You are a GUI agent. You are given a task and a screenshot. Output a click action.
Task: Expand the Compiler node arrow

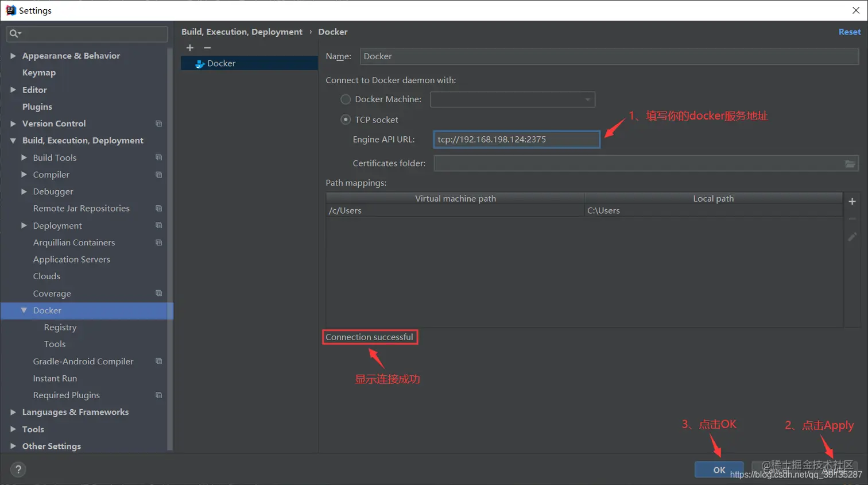tap(24, 174)
